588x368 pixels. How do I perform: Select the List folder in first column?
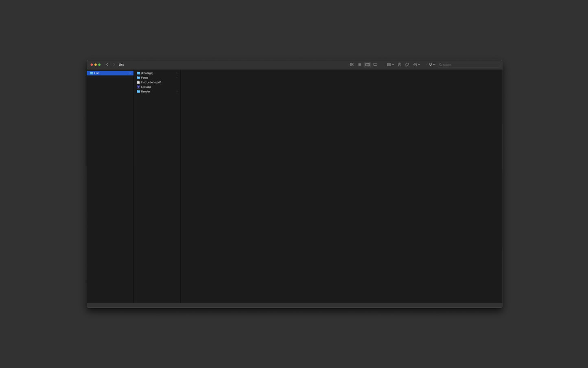[x=110, y=73]
